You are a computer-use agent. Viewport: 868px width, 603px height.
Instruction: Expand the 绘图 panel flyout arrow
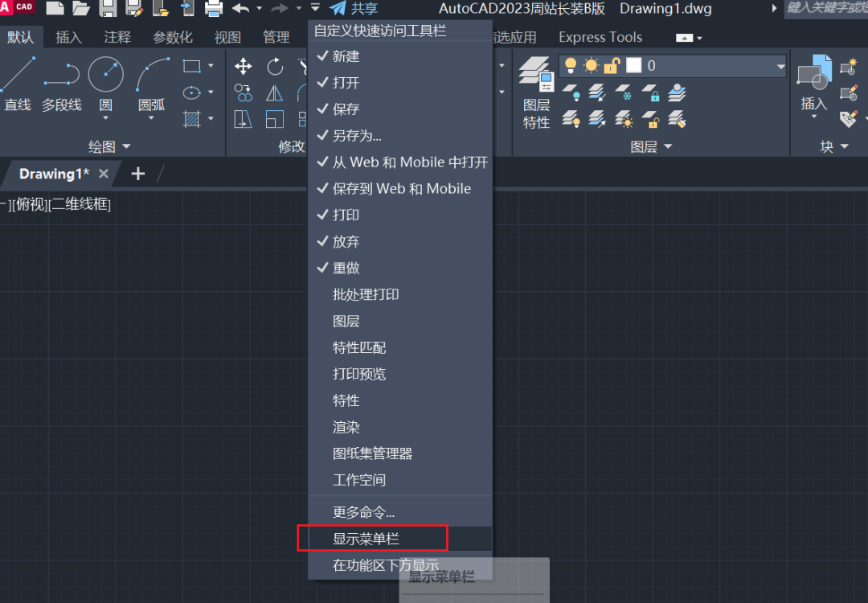pyautogui.click(x=126, y=147)
